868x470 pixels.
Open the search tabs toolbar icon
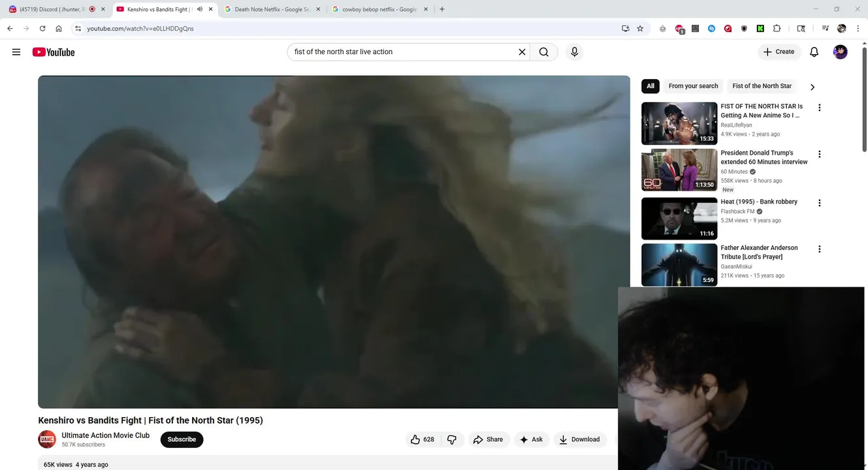(x=801, y=29)
